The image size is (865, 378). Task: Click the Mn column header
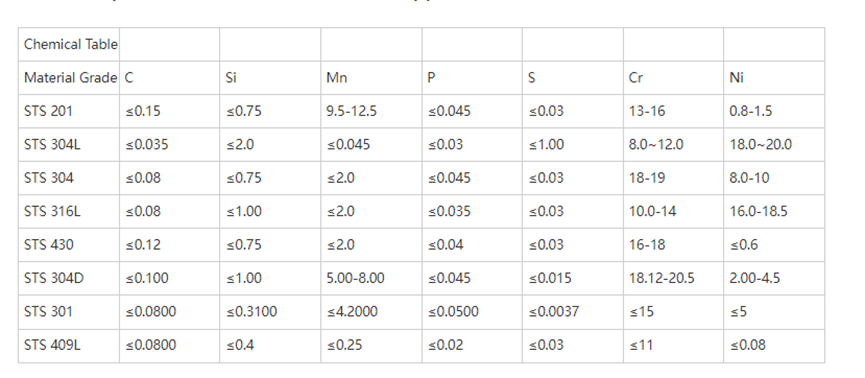point(371,78)
